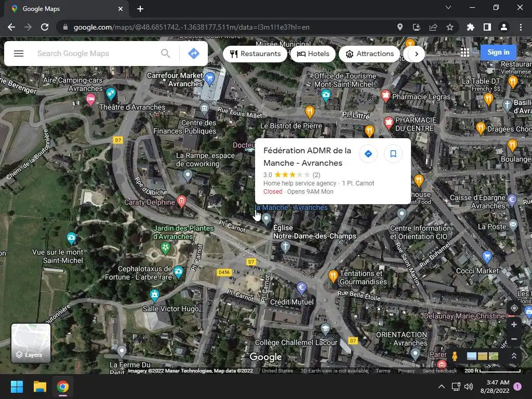The width and height of the screenshot is (532, 399).
Task: Select Le Bistrot de Pierre restaurant pin
Action: 310,112
